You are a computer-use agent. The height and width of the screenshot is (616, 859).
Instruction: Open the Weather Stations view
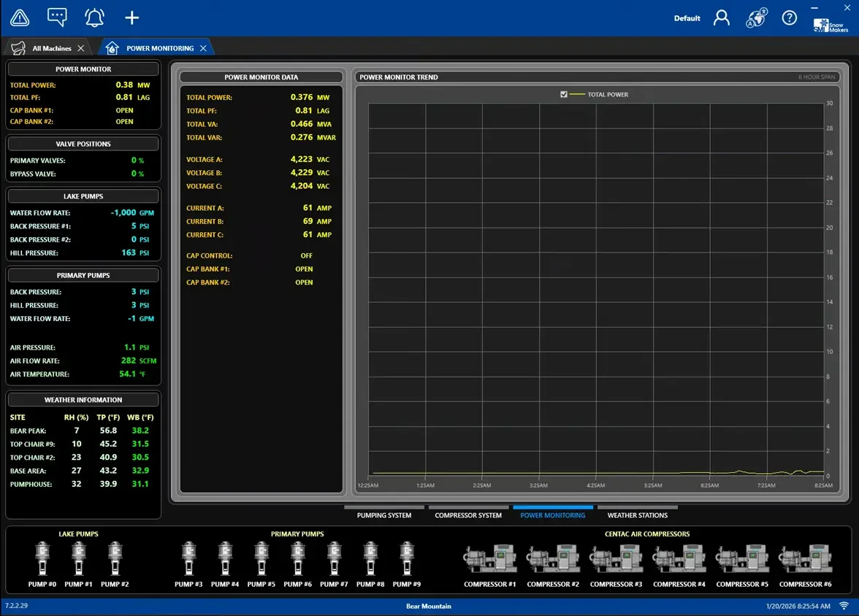pyautogui.click(x=637, y=515)
